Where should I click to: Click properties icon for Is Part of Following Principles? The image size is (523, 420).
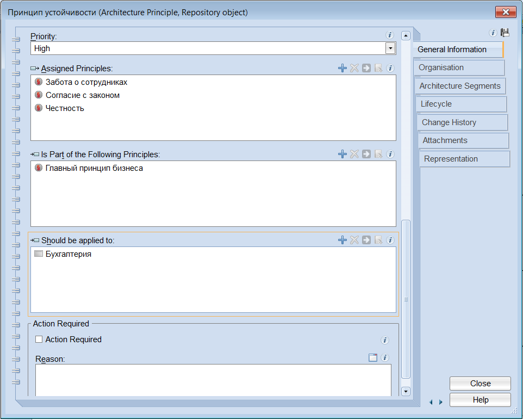click(x=378, y=154)
